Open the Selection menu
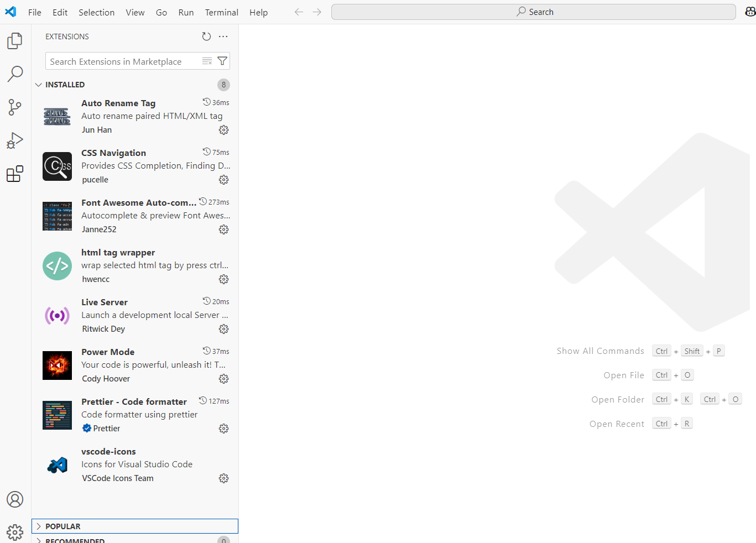The width and height of the screenshot is (756, 543). [x=97, y=12]
